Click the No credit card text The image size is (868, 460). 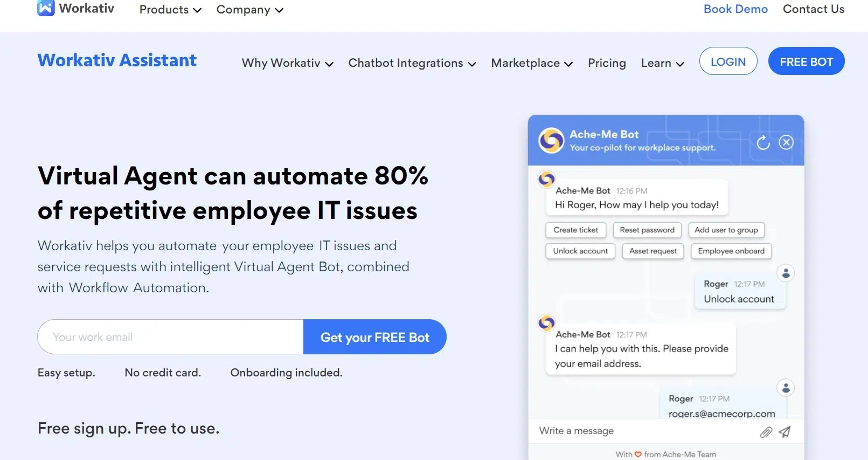tap(163, 373)
